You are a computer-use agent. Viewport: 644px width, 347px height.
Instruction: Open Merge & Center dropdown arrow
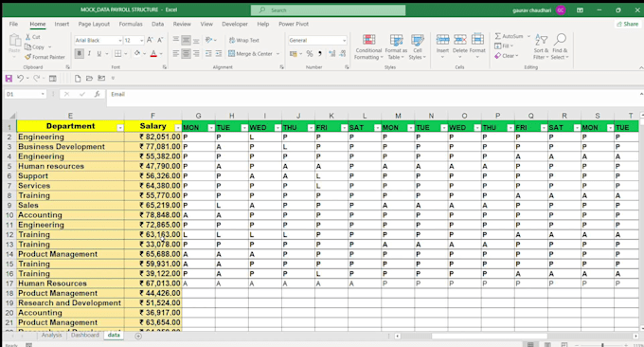(278, 53)
